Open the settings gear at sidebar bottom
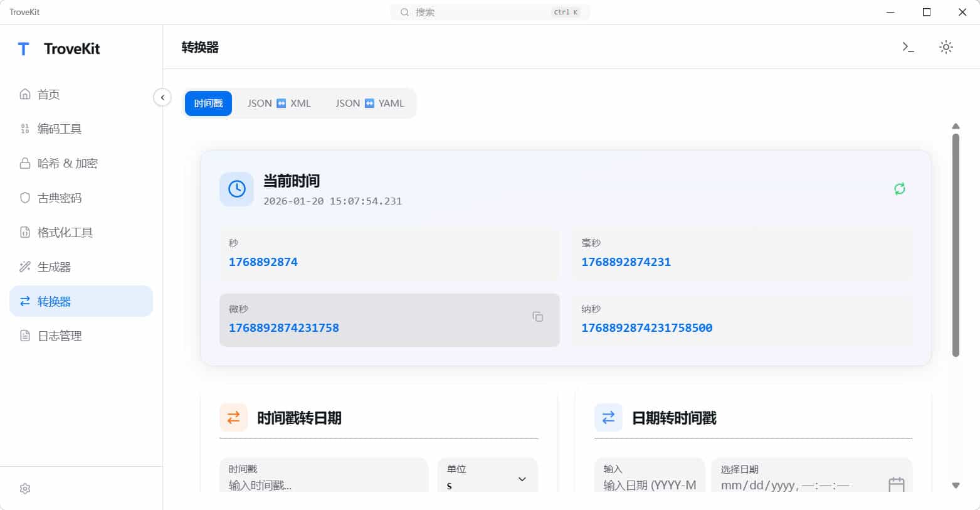 tap(24, 488)
